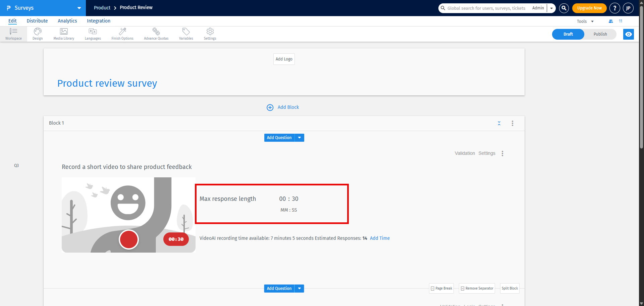Image resolution: width=644 pixels, height=306 pixels.
Task: Open the Design palette tool
Action: pyautogui.click(x=38, y=34)
